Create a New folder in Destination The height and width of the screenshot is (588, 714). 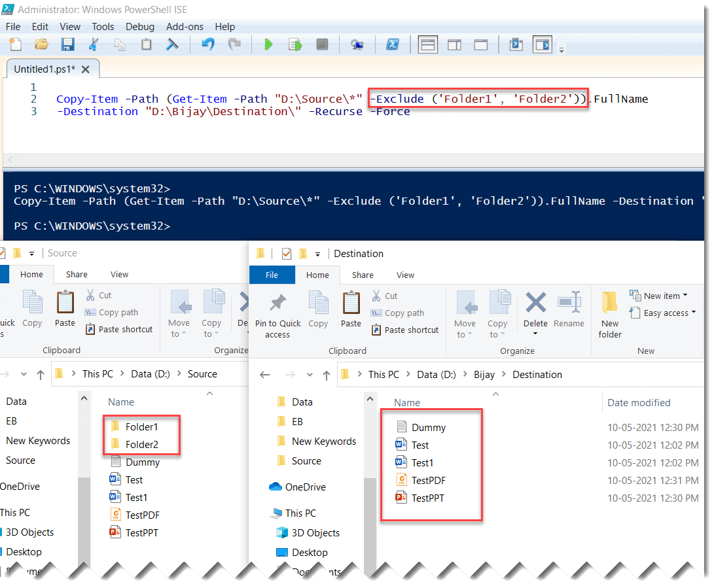[609, 313]
